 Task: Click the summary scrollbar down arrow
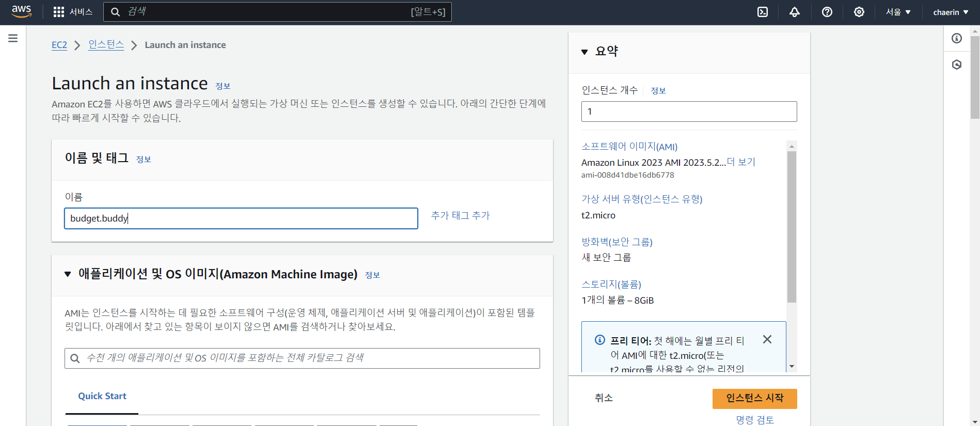[792, 367]
